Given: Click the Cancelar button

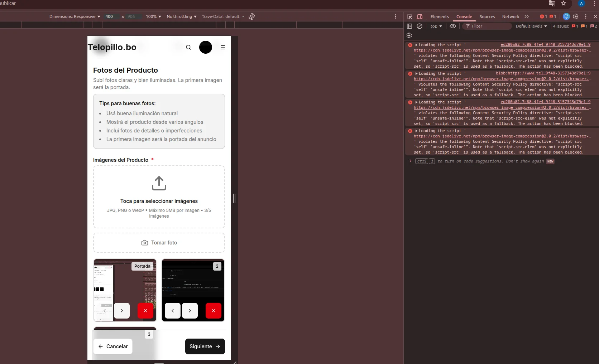Looking at the screenshot, I should coord(113,346).
